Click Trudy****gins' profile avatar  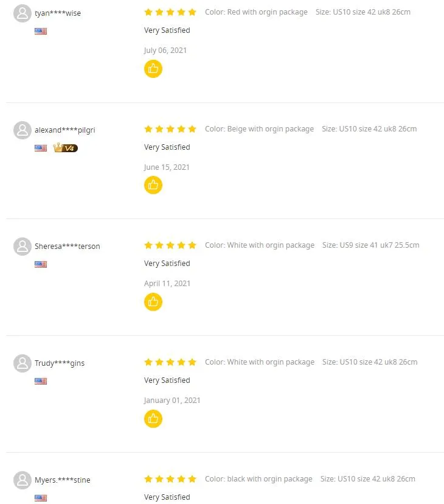click(x=23, y=363)
